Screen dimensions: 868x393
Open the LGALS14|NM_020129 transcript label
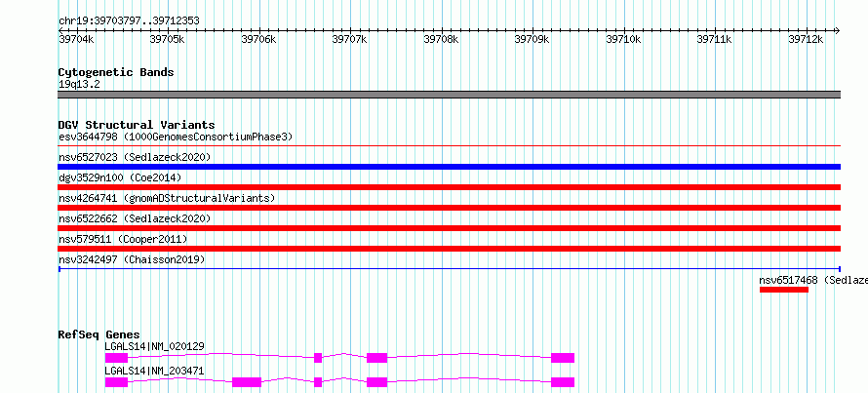[154, 346]
